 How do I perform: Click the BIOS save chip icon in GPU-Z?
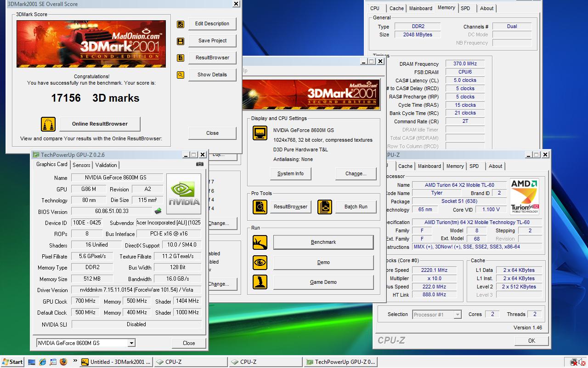[x=158, y=211]
